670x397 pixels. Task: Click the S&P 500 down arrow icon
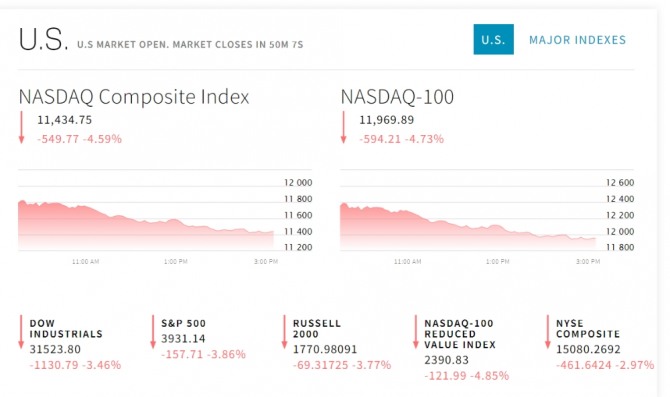click(x=153, y=332)
